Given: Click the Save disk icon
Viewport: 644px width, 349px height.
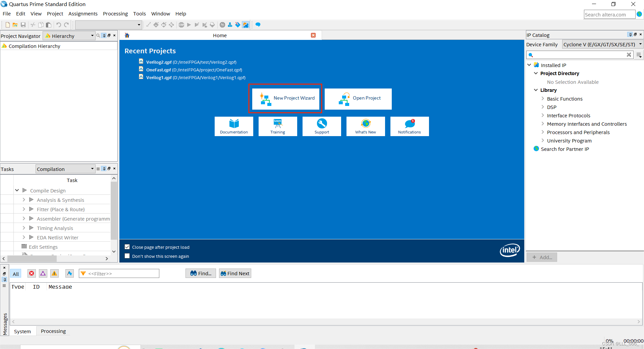Looking at the screenshot, I should coord(23,25).
